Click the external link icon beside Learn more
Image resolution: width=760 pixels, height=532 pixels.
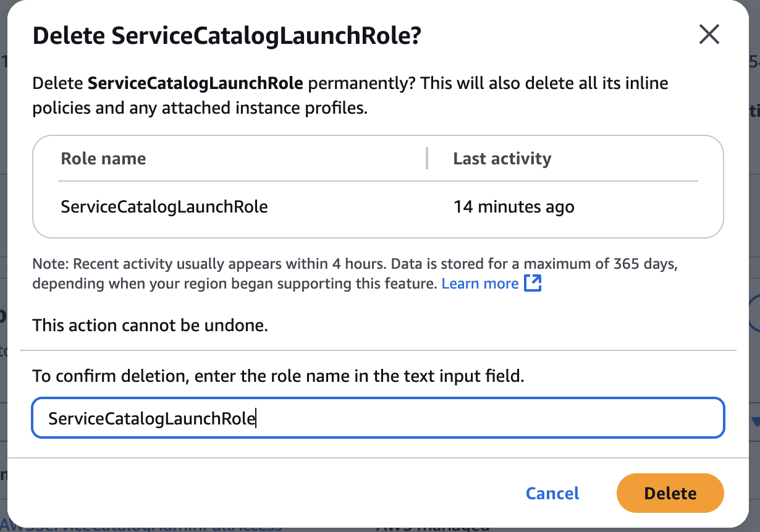pyautogui.click(x=533, y=284)
